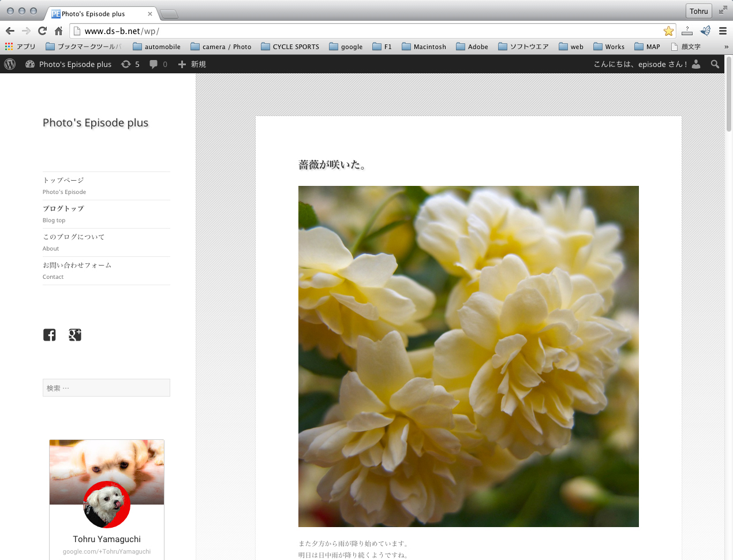Click the 薔薇が咲いた。 post title
This screenshot has width=733, height=560.
tap(331, 165)
